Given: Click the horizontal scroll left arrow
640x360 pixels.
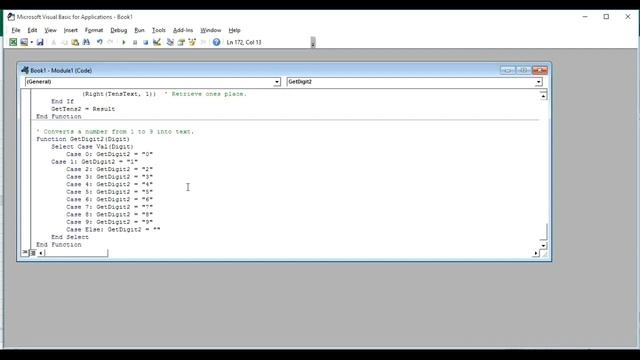Looking at the screenshot, I should 40,253.
